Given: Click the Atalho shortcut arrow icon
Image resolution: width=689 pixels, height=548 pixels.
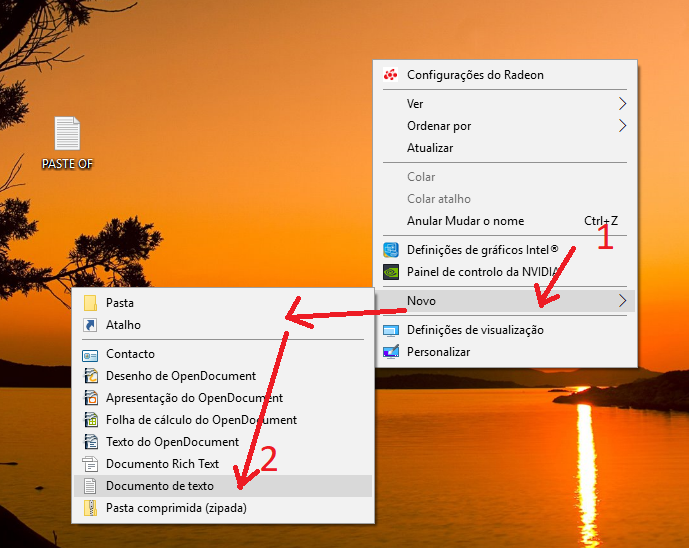Looking at the screenshot, I should pyautogui.click(x=90, y=325).
